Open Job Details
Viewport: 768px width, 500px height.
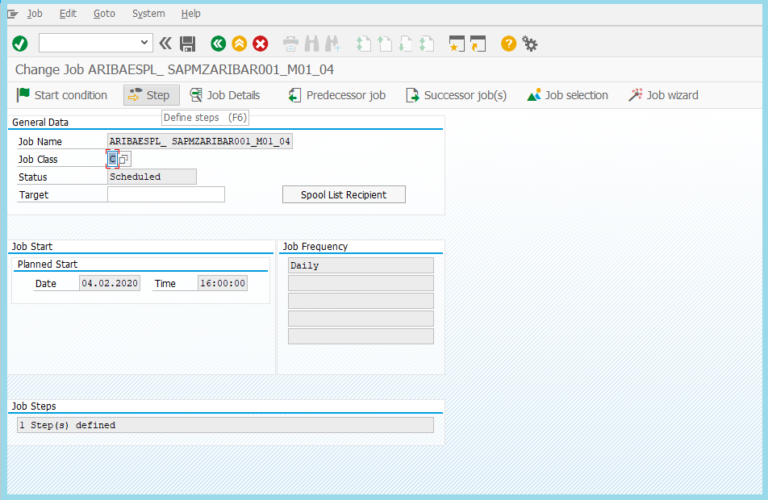(x=225, y=95)
